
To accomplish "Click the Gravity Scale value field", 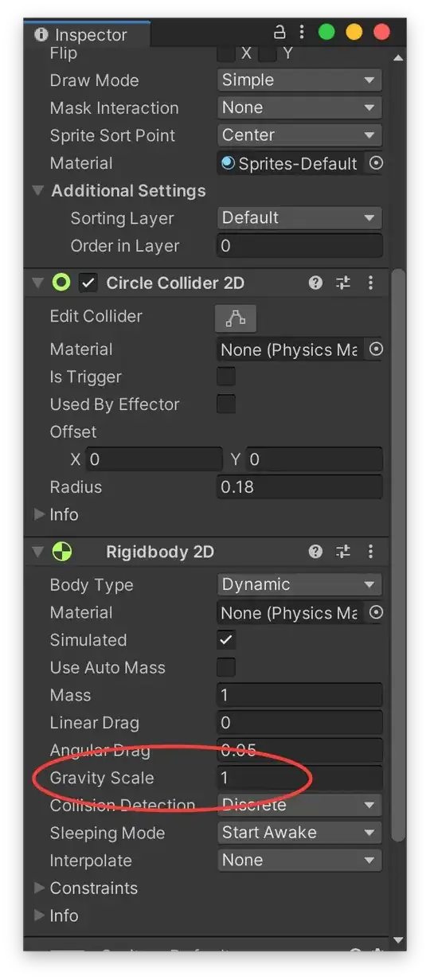I will (299, 778).
